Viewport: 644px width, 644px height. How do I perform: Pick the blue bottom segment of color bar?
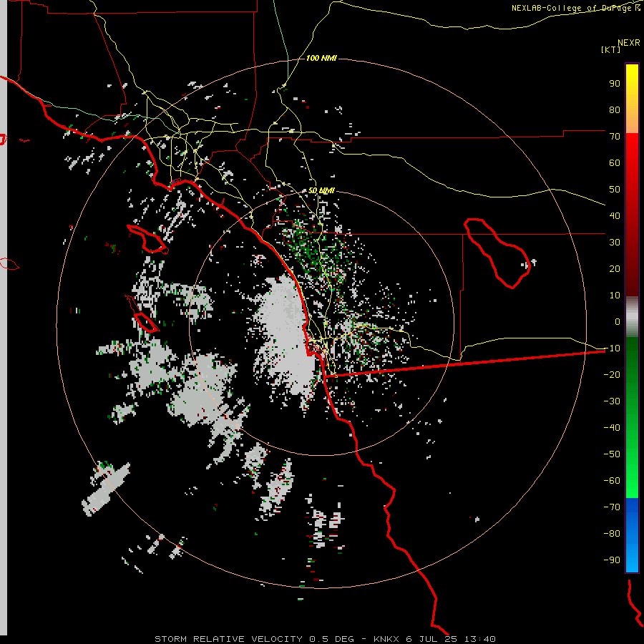(x=632, y=535)
